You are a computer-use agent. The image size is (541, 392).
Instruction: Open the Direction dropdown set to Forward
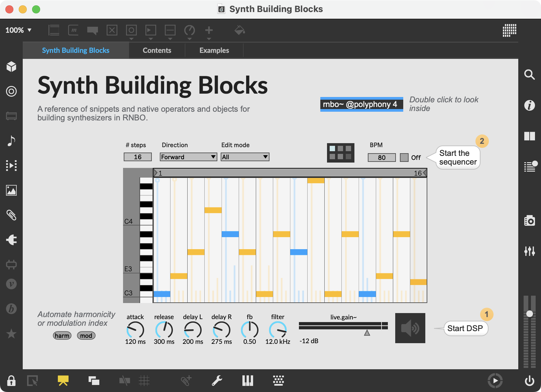(x=188, y=157)
